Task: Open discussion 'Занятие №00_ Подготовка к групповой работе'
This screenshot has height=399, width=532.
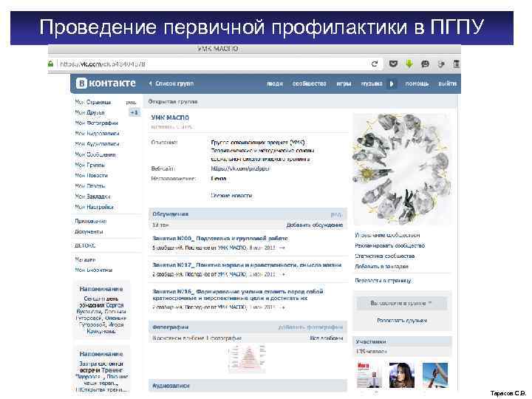Action: pos(220,239)
